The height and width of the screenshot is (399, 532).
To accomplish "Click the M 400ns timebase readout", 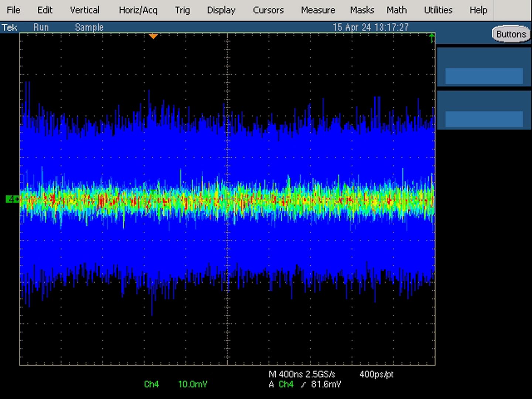I will [286, 374].
